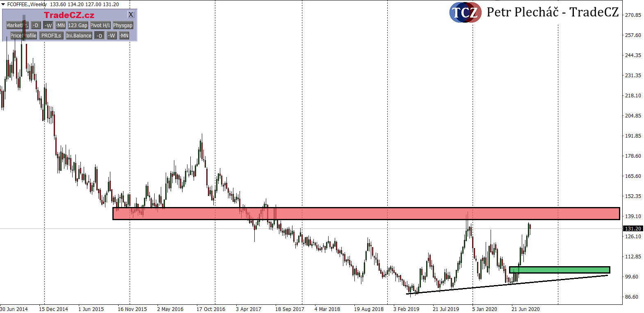The height and width of the screenshot is (313, 644).
Task: Click the 131.20 current price label
Action: [x=633, y=229]
